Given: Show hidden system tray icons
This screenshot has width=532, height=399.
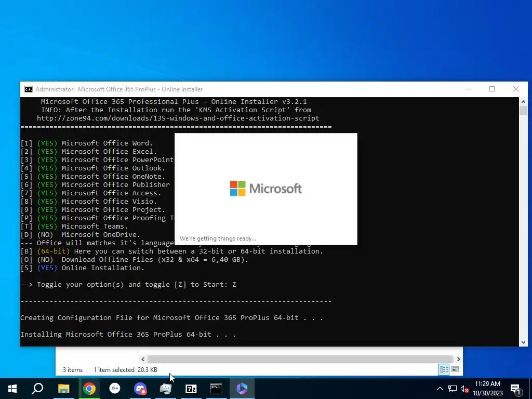Looking at the screenshot, I should pos(440,389).
